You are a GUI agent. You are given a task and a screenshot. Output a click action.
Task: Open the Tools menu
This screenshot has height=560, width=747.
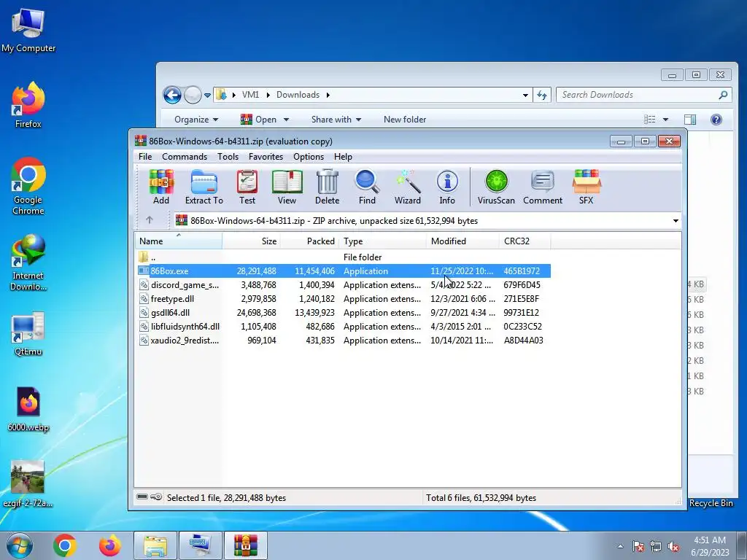tap(228, 157)
